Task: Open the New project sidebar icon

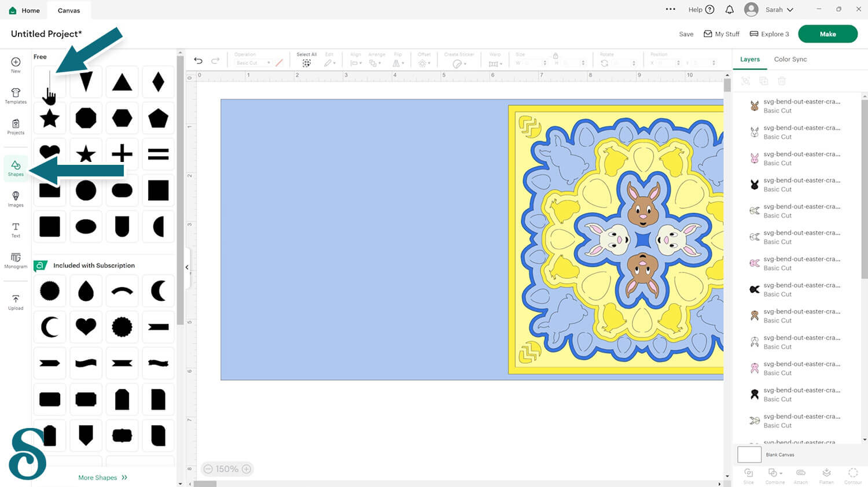Action: coord(16,65)
